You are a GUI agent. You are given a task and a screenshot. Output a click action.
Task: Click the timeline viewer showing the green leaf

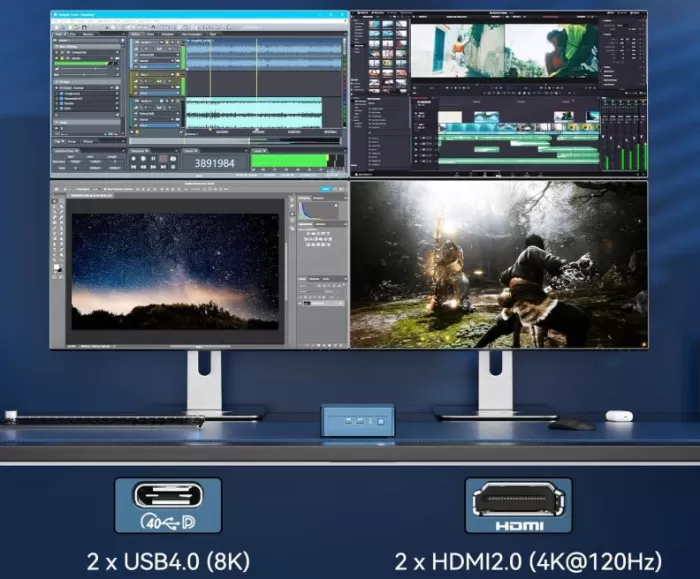click(x=551, y=50)
